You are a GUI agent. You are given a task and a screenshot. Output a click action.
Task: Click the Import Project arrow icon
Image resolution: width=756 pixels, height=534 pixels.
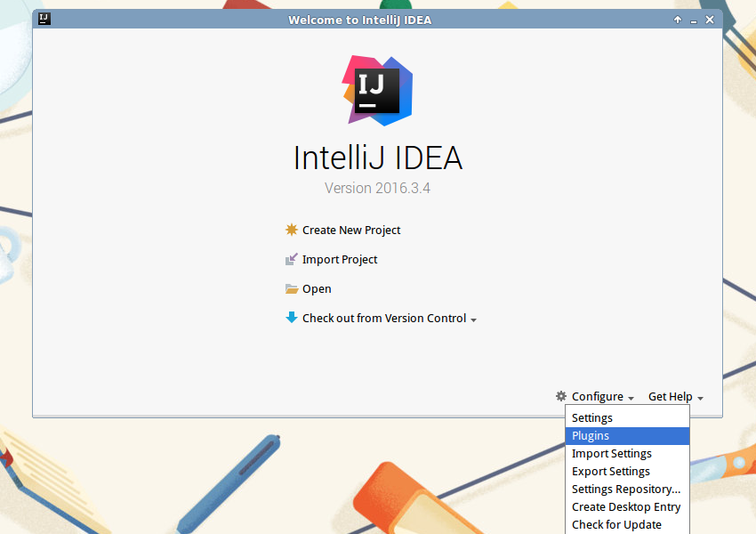coord(291,259)
